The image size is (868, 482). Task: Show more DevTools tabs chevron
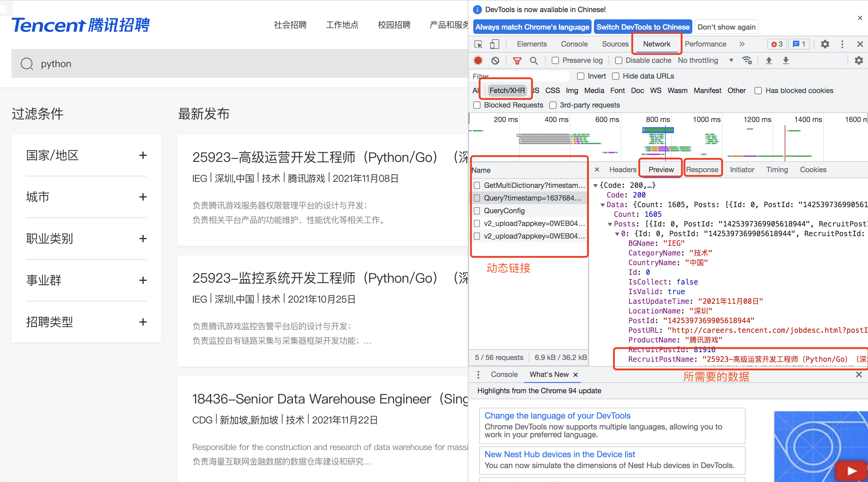[x=742, y=44]
